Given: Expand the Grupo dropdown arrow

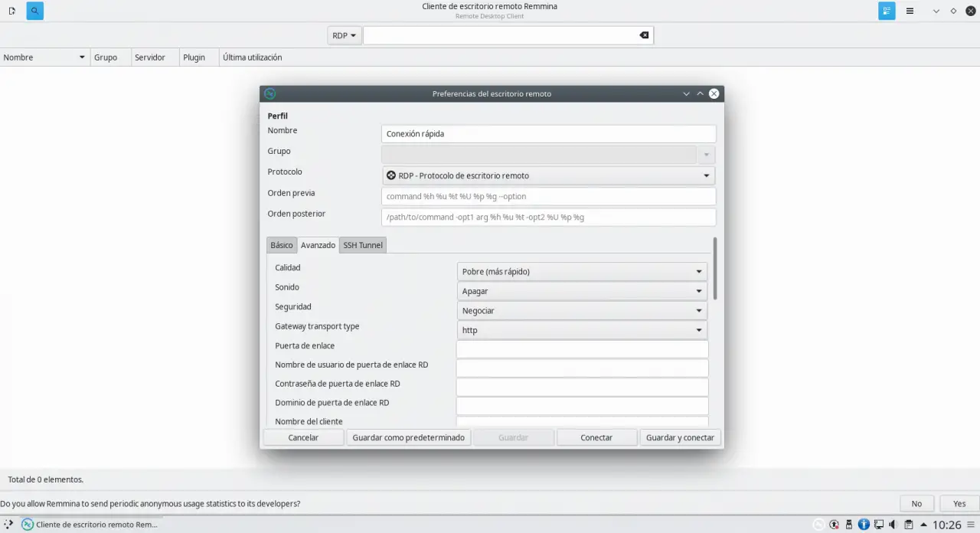Looking at the screenshot, I should tap(706, 155).
